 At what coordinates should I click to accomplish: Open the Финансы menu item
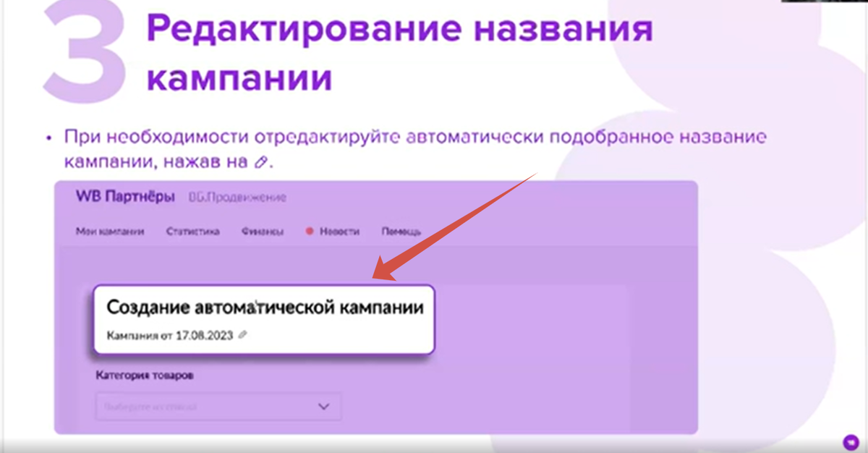click(263, 232)
